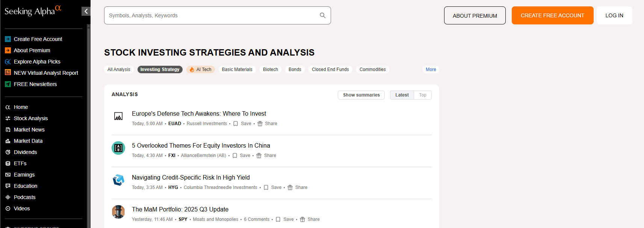
Task: Open the 6 Comments link
Action: [x=257, y=219]
